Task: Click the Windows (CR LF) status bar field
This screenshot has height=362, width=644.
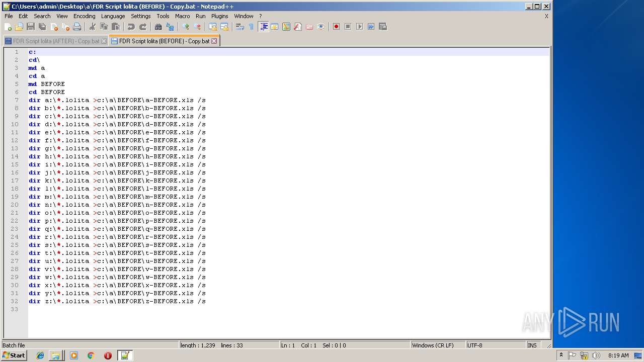Action: pyautogui.click(x=438, y=345)
